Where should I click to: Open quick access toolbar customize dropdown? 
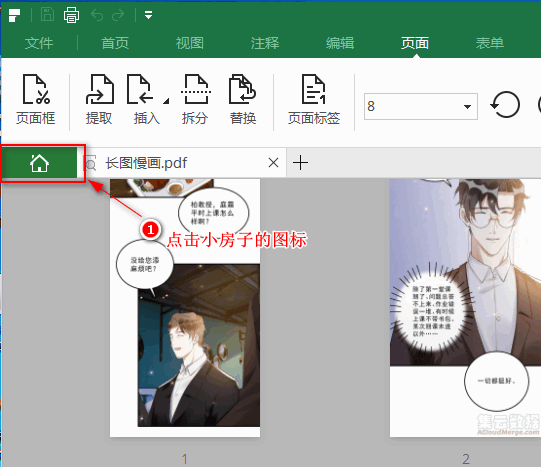point(148,15)
